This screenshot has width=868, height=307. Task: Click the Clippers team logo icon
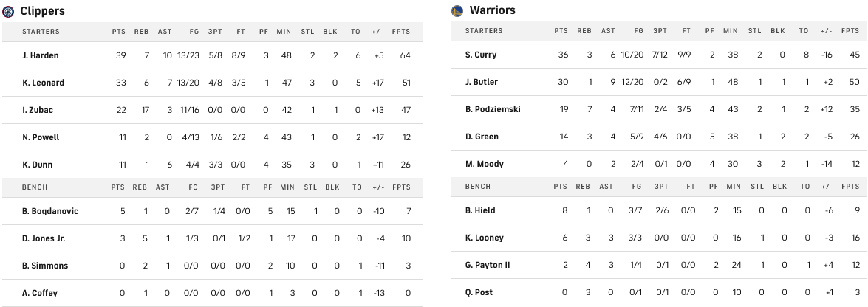[x=9, y=11]
